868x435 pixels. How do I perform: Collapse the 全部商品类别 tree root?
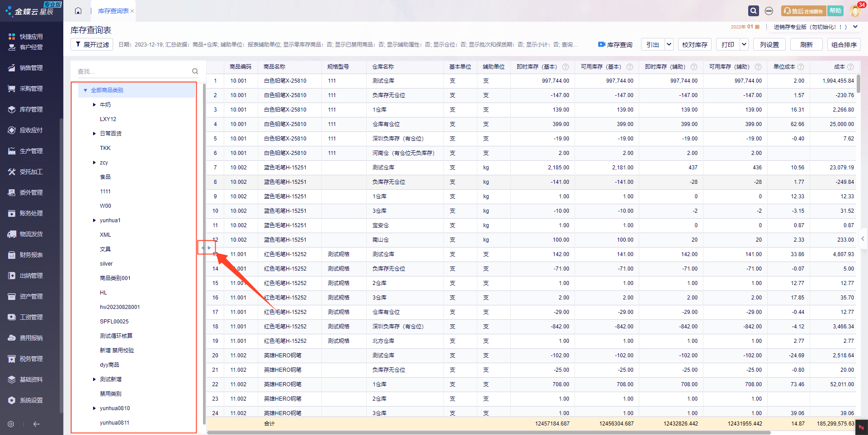point(85,90)
